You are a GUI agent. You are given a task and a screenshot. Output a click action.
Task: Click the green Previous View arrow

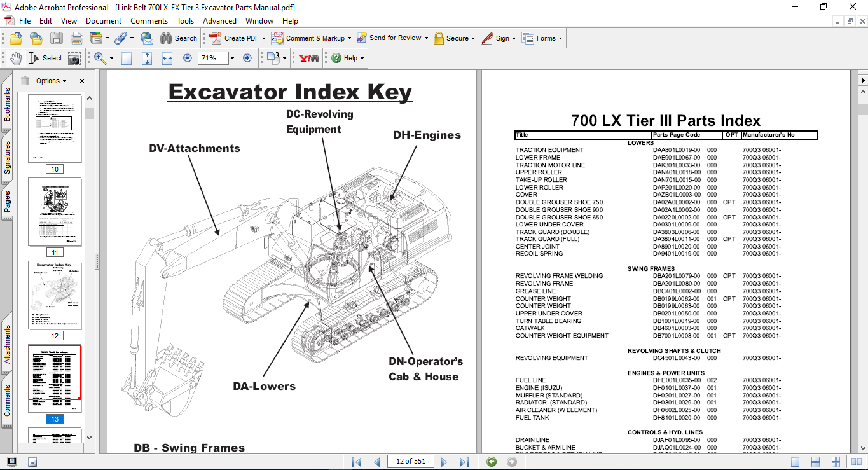point(492,462)
